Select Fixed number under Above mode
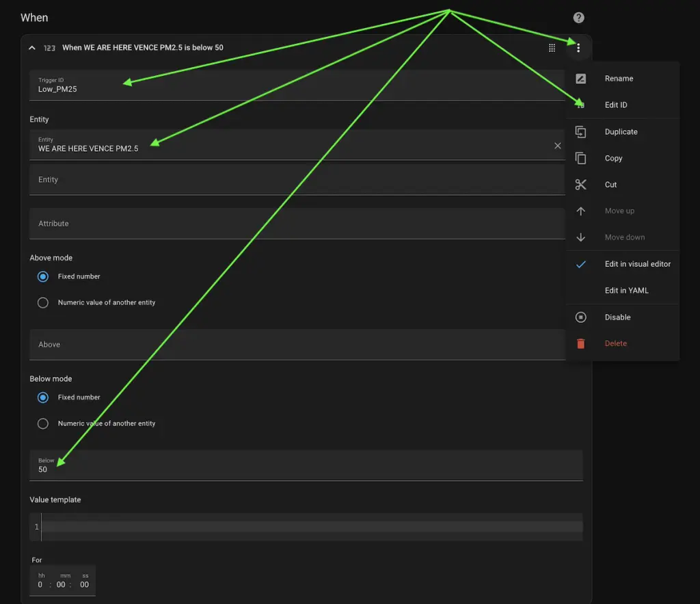700x604 pixels. pyautogui.click(x=43, y=276)
